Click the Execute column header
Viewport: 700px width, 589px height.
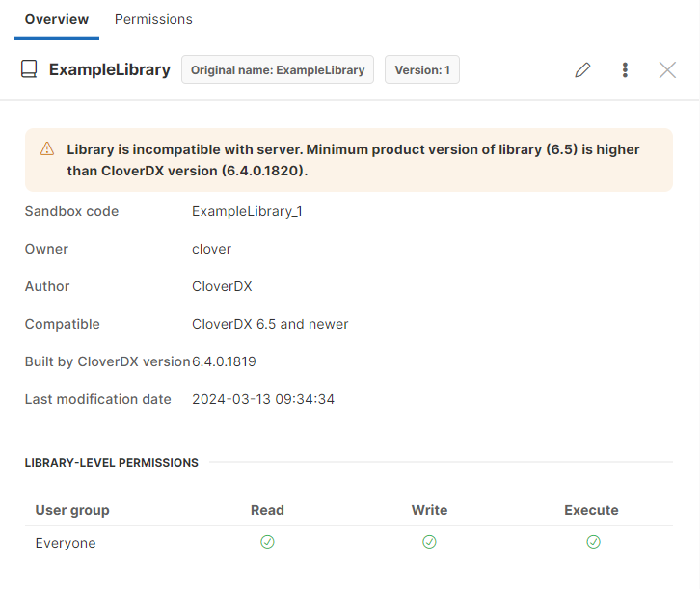pos(591,510)
